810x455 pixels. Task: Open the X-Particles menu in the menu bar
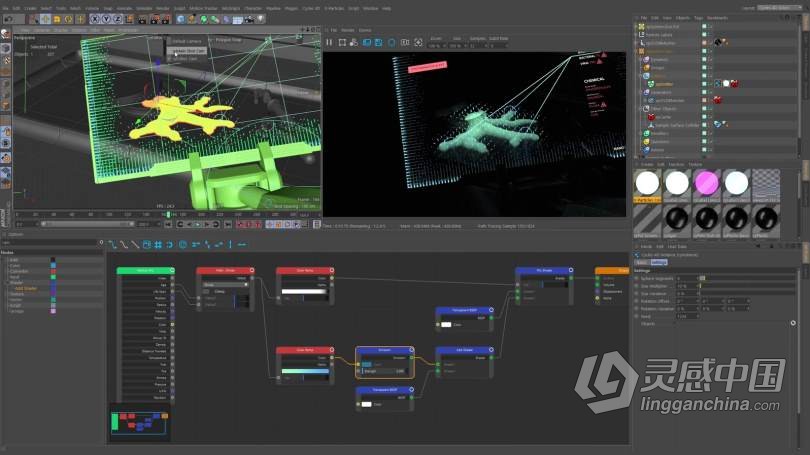pyautogui.click(x=335, y=8)
